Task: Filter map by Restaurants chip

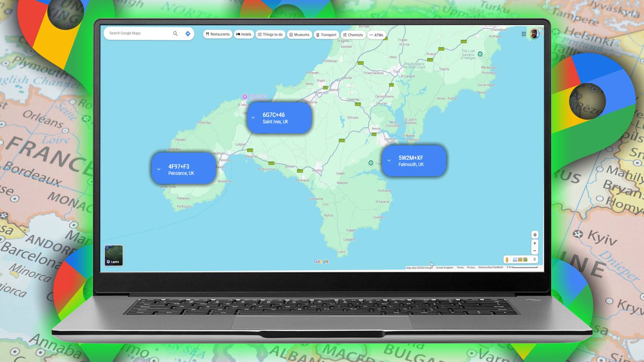Action: pos(218,34)
